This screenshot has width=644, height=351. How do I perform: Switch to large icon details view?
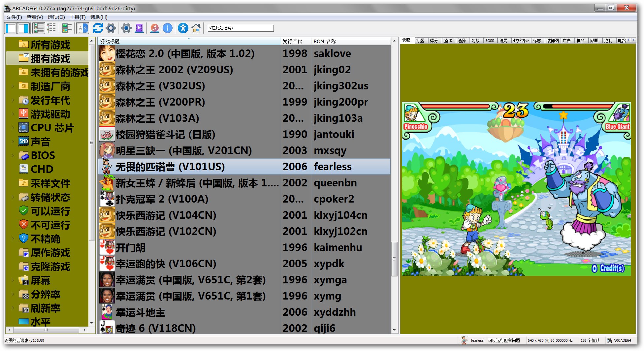point(39,28)
